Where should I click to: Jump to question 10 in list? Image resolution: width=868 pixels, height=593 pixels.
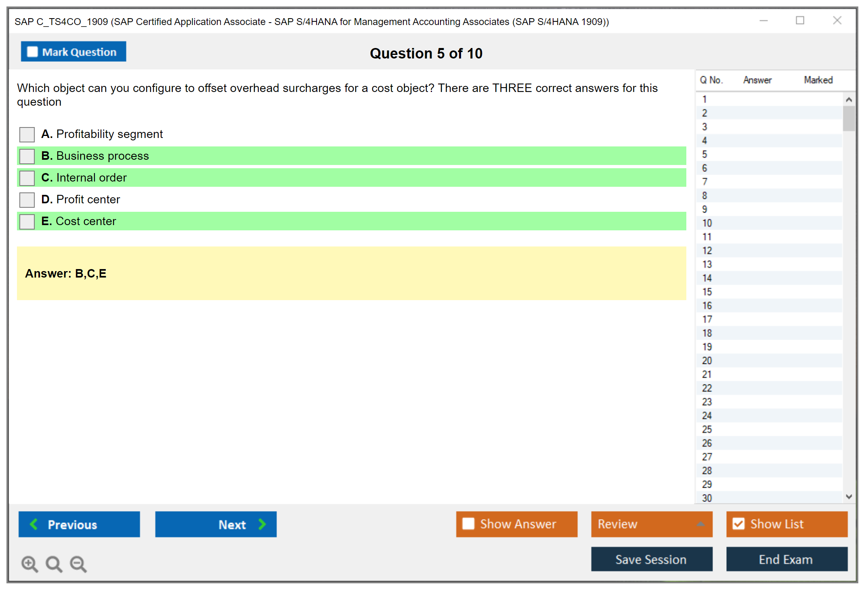[707, 223]
